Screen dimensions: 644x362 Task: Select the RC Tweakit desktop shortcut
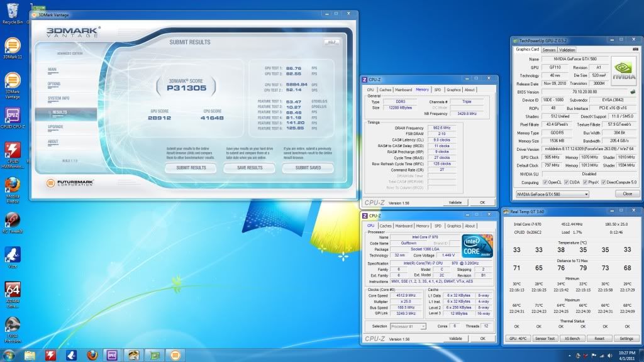pos(13,223)
